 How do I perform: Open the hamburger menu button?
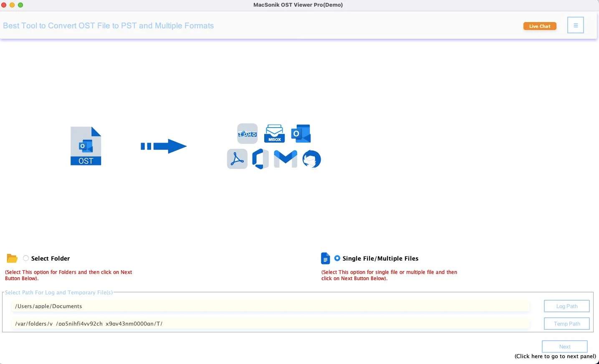575,25
